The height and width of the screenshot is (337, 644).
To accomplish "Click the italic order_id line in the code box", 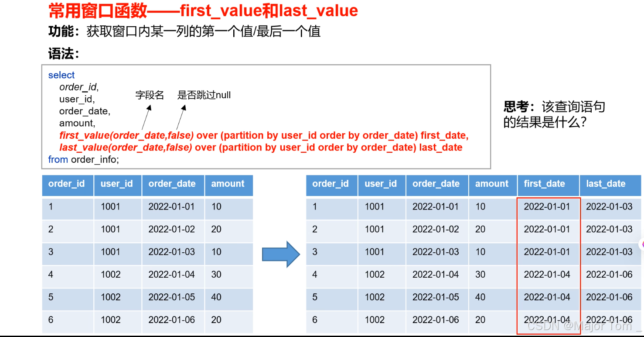I will pyautogui.click(x=79, y=87).
